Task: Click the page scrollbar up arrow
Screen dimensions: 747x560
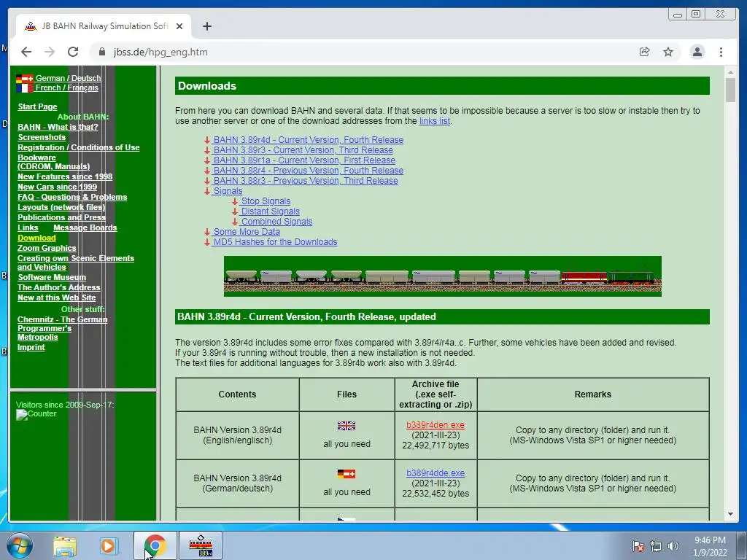Action: 730,73
